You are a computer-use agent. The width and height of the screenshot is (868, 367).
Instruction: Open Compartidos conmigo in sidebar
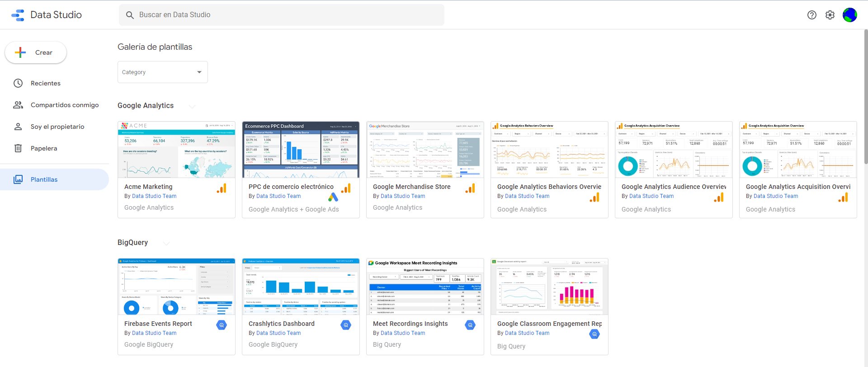pyautogui.click(x=64, y=105)
